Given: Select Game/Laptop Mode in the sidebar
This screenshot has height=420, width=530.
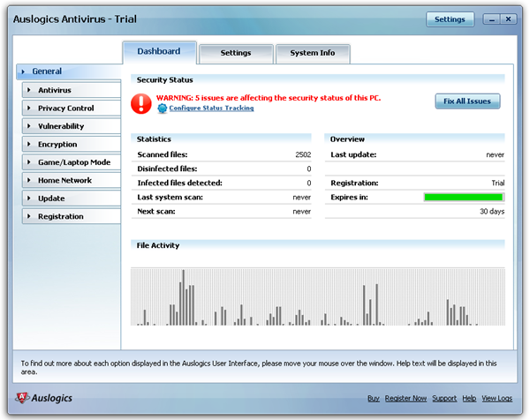Looking at the screenshot, I should pos(72,162).
